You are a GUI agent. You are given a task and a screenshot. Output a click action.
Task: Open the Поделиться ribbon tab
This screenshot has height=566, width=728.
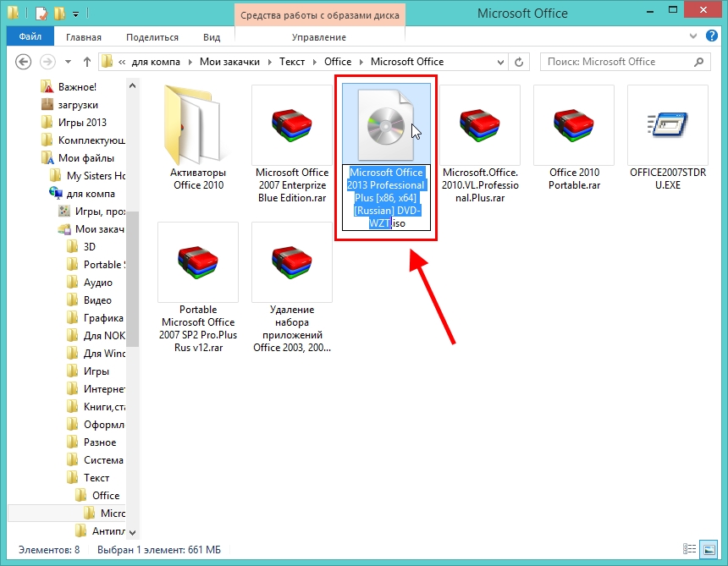tap(152, 37)
